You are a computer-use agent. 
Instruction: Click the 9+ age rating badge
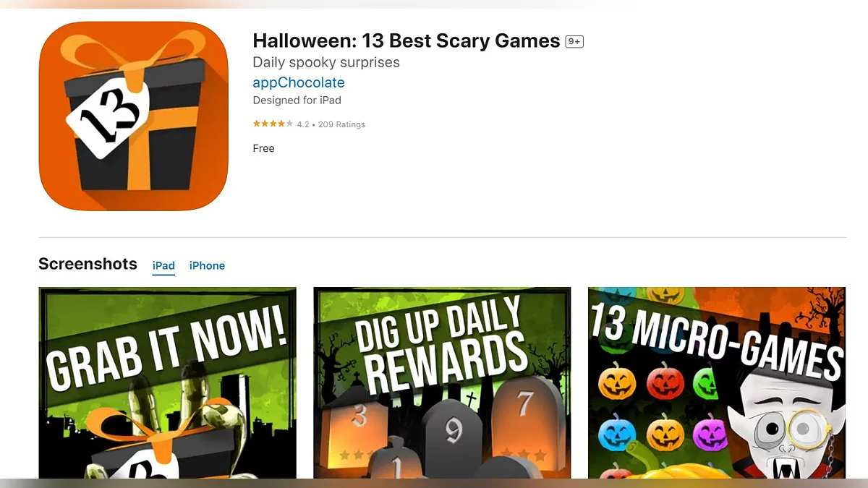574,42
